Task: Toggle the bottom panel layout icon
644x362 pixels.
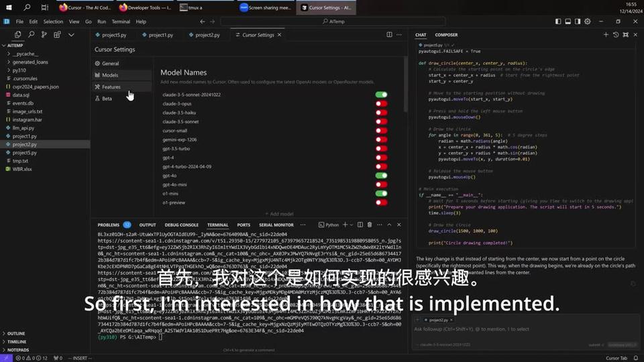Action: click(x=568, y=21)
